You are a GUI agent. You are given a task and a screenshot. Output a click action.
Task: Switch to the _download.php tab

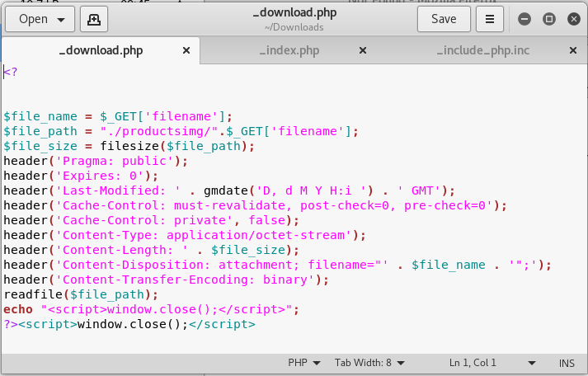pyautogui.click(x=101, y=50)
